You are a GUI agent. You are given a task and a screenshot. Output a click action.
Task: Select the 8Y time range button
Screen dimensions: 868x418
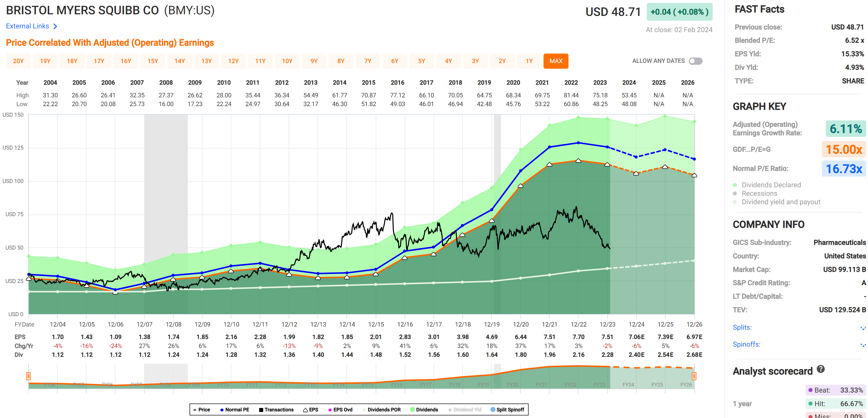pos(341,61)
